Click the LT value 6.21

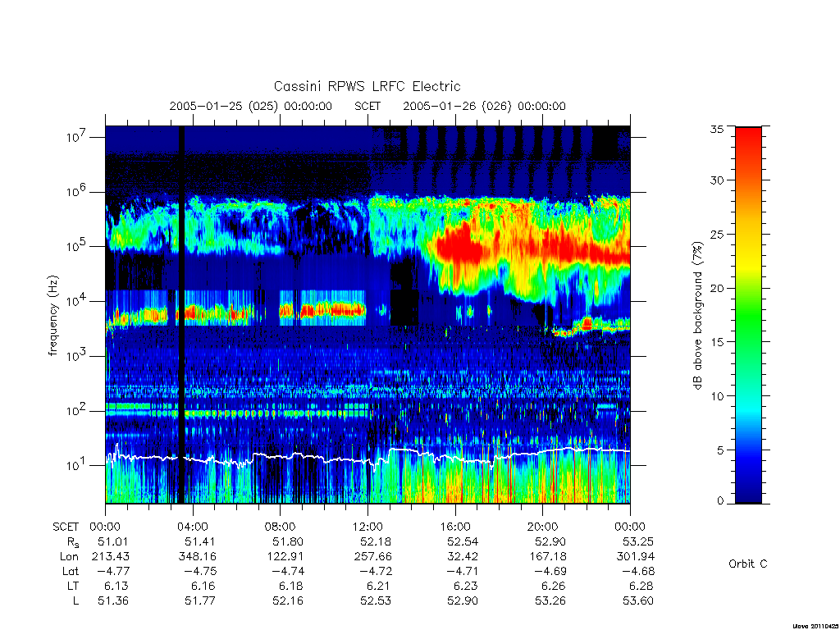click(x=379, y=586)
